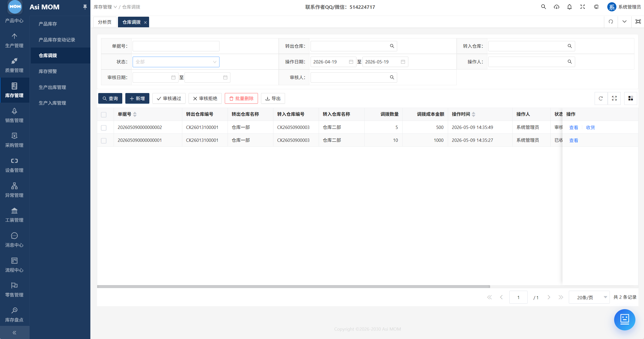Click the 操作人 search icon
Image resolution: width=644 pixels, height=339 pixels.
(570, 62)
